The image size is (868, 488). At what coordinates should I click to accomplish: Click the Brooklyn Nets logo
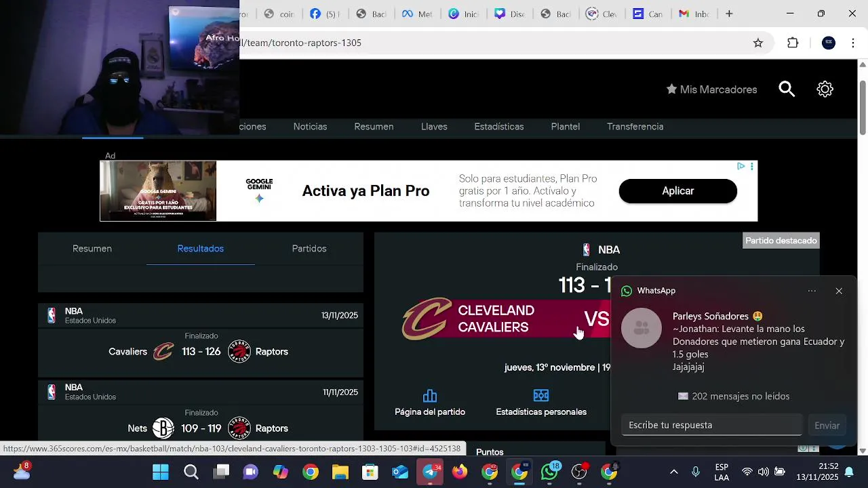[x=163, y=428]
